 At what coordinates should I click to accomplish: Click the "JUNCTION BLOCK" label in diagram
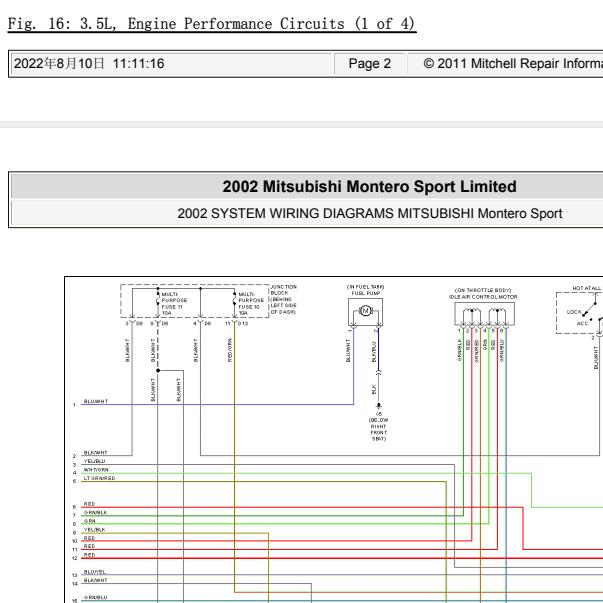283,290
